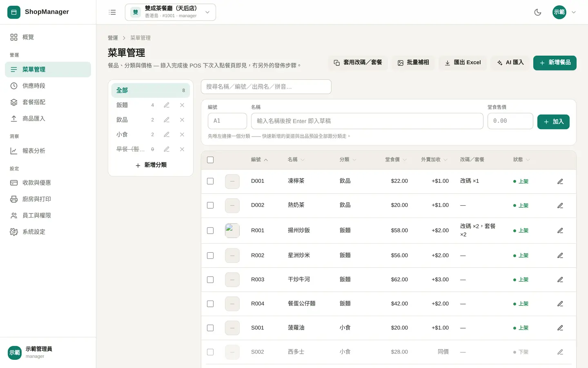Check the R004 餐蛋公仔麵 row checkbox
Screen dimensions: 588x368
210,304
